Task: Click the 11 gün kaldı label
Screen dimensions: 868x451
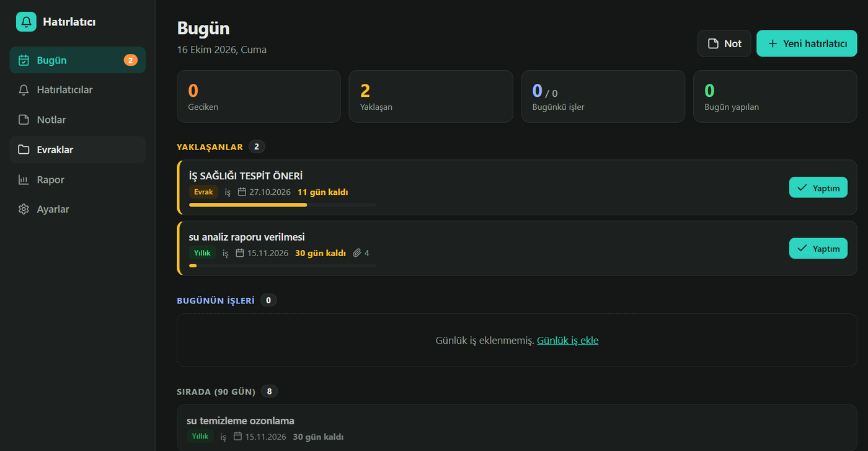Action: [x=322, y=192]
